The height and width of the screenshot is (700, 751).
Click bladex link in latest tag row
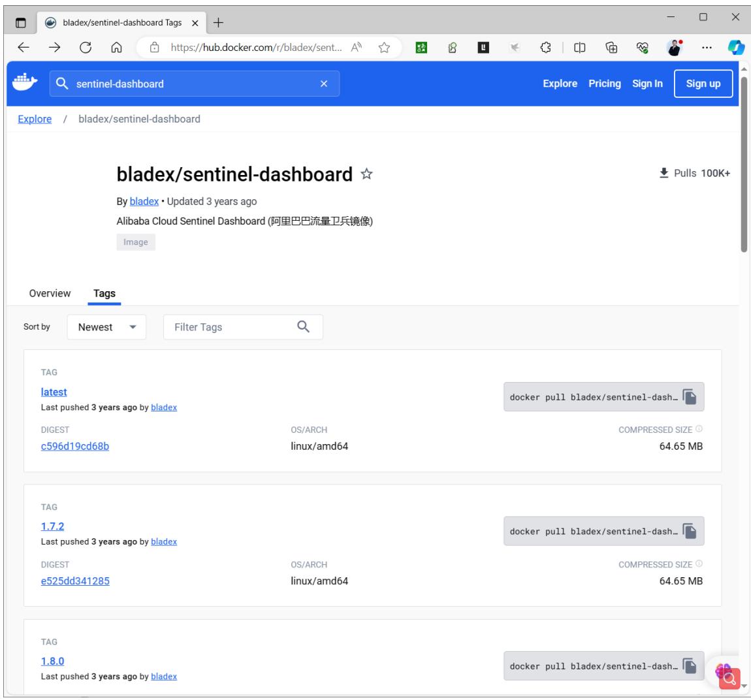pyautogui.click(x=164, y=407)
